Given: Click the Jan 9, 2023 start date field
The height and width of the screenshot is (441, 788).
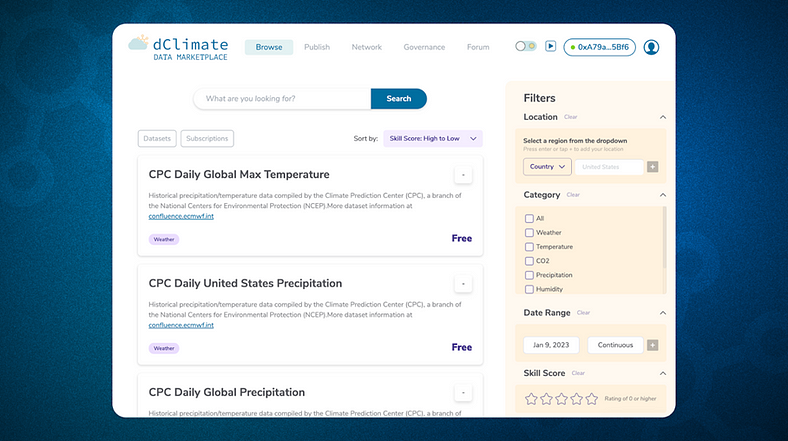Looking at the screenshot, I should [551, 345].
